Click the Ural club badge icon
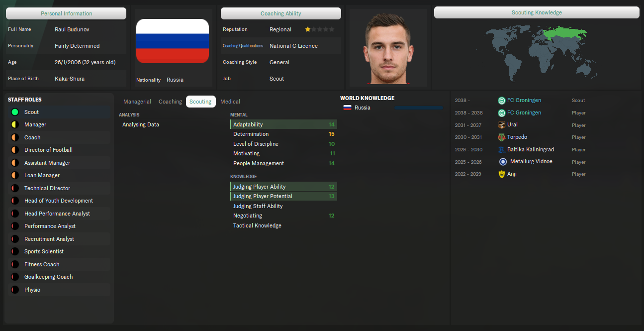The width and height of the screenshot is (644, 331). (x=501, y=125)
